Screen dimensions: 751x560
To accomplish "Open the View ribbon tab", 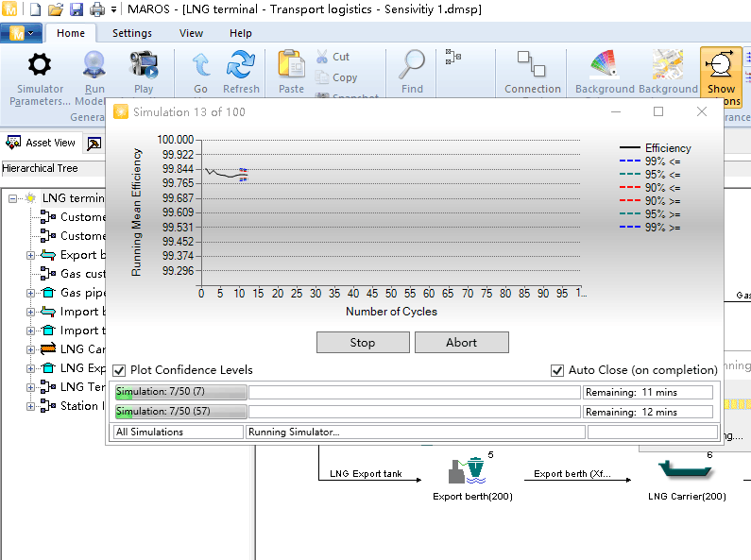I will point(191,33).
